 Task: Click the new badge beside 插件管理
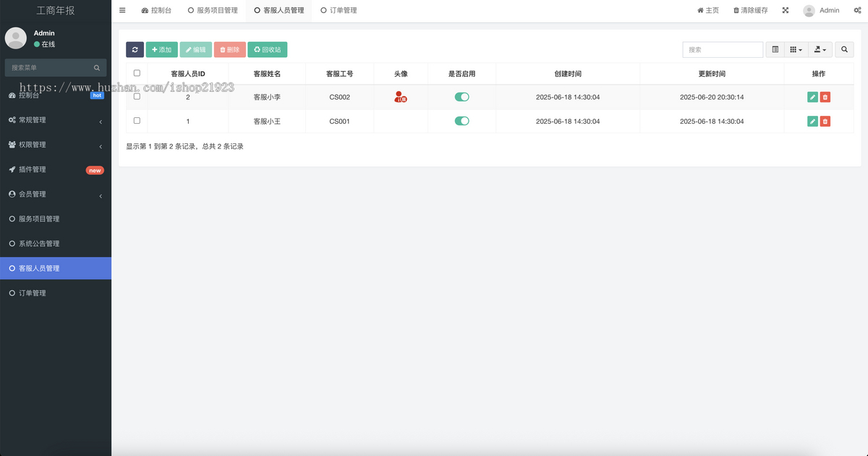pos(95,171)
